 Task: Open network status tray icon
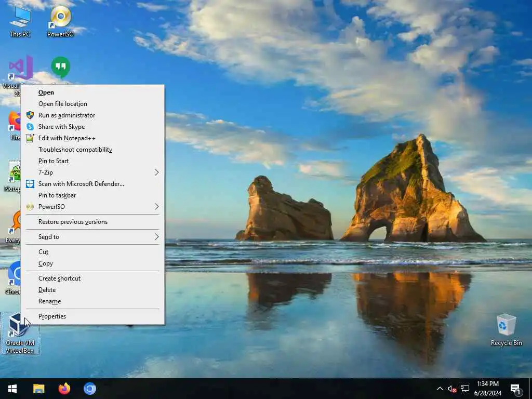[465, 389]
